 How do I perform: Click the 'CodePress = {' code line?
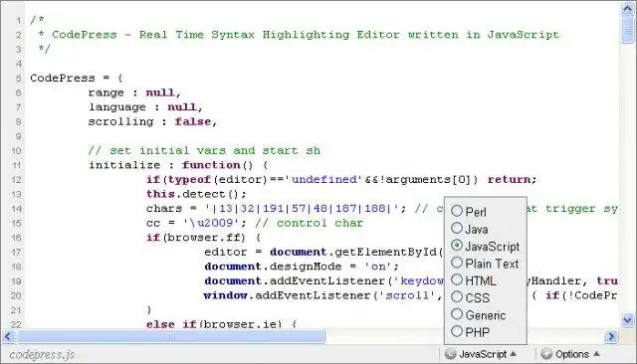tap(77, 78)
